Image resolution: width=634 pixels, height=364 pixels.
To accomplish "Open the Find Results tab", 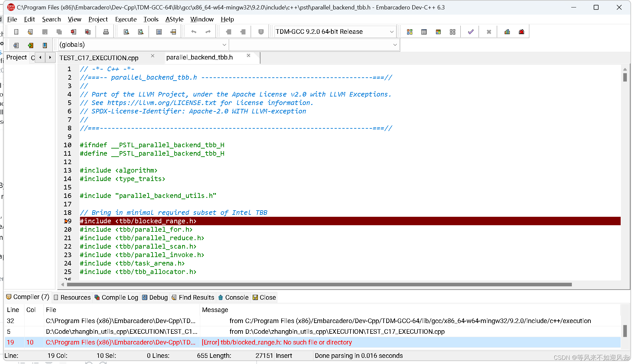I will 193,297.
